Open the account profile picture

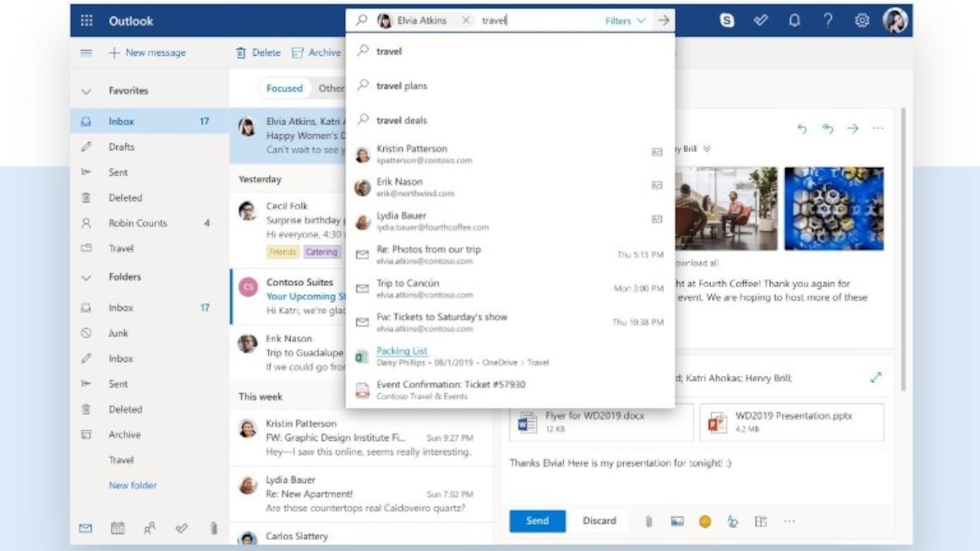(895, 20)
